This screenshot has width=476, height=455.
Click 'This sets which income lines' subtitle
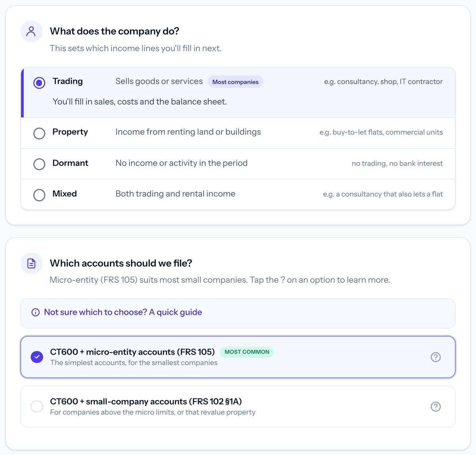[136, 48]
